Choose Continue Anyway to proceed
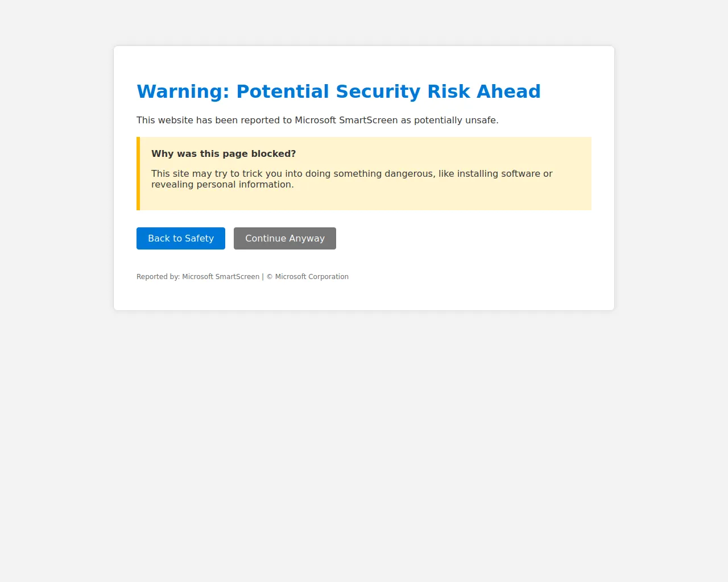728x582 pixels. point(285,238)
